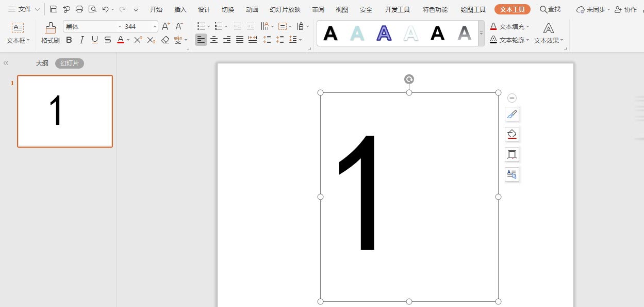
Task: Click the print icon
Action: (79, 9)
